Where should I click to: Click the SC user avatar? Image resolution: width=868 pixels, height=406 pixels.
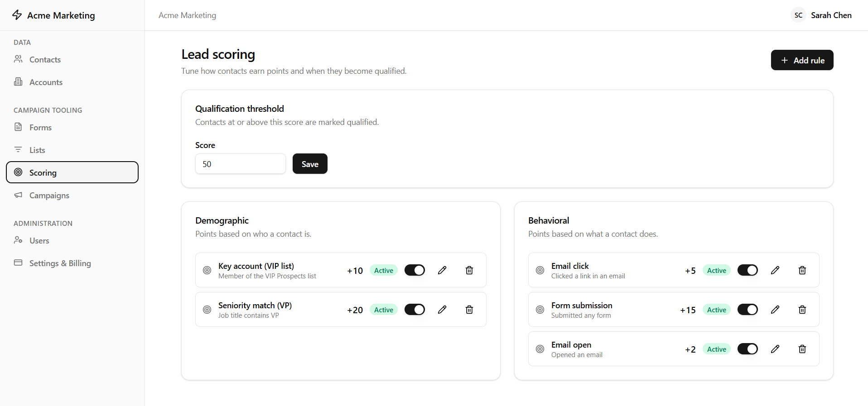pyautogui.click(x=798, y=15)
